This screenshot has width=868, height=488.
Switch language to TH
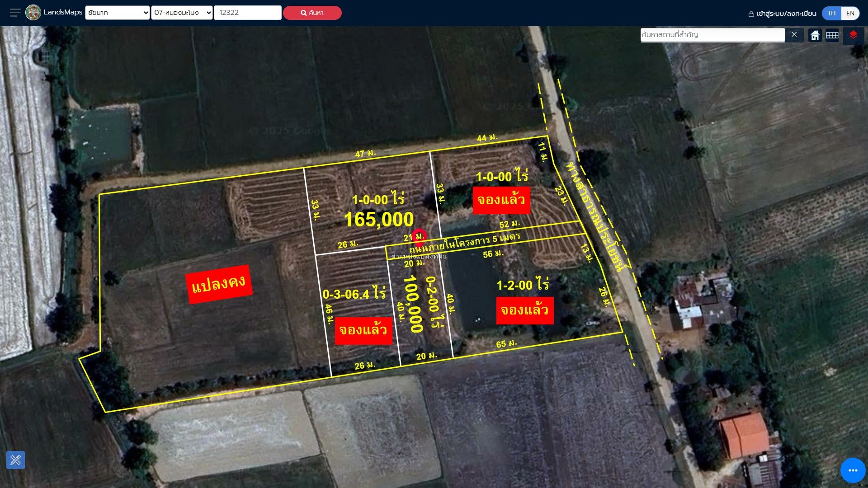[x=831, y=13]
